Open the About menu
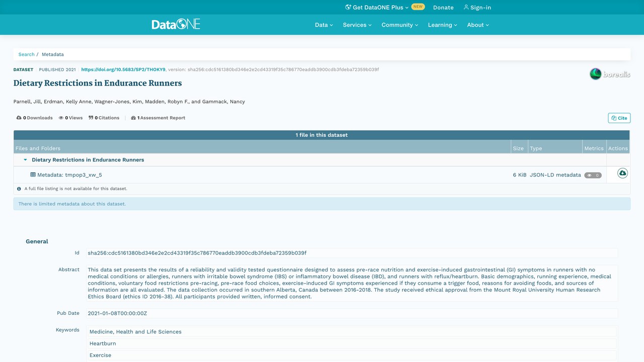The width and height of the screenshot is (644, 362). (x=478, y=25)
